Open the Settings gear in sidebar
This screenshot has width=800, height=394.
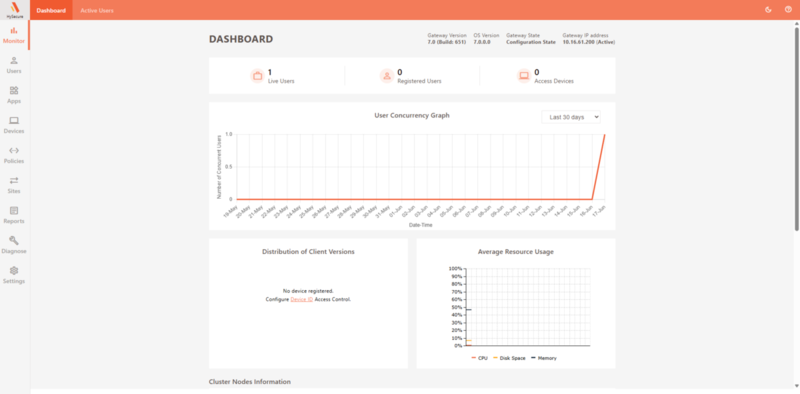(14, 276)
